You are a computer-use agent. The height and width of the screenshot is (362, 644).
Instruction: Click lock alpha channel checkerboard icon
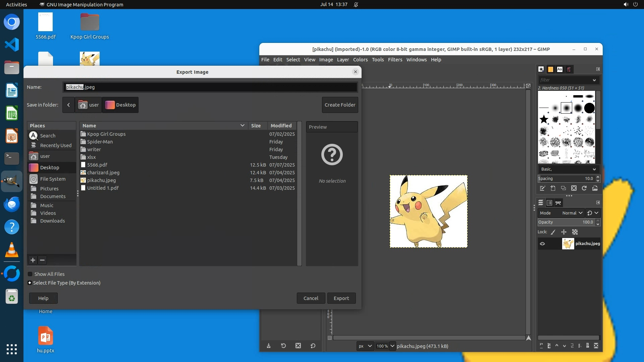pyautogui.click(x=575, y=232)
